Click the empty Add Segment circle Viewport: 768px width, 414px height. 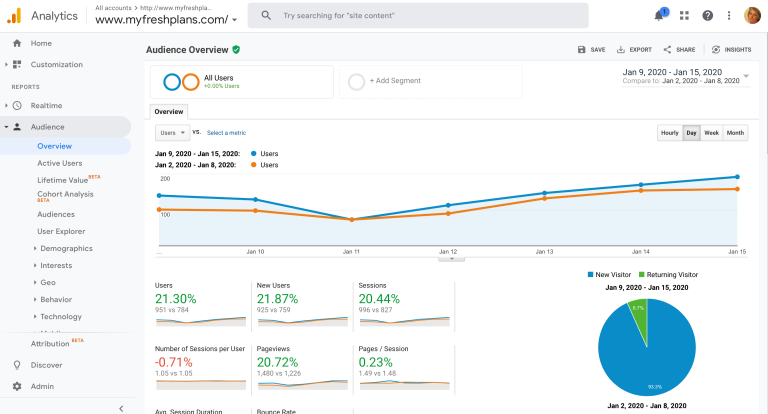click(357, 82)
